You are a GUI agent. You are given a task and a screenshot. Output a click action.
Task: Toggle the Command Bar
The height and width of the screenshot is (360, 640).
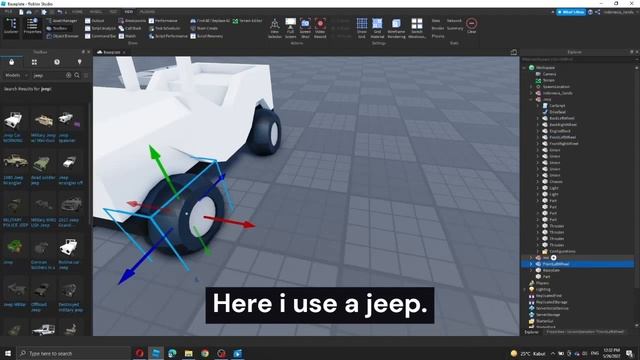click(100, 36)
